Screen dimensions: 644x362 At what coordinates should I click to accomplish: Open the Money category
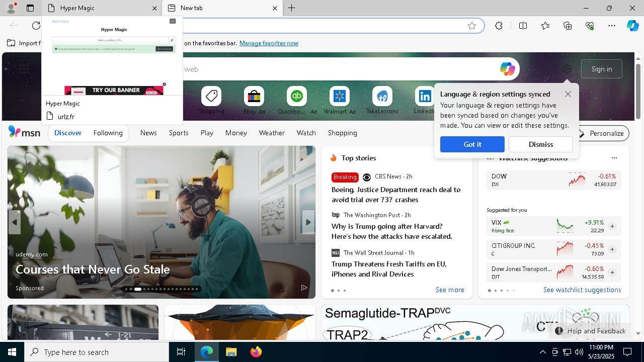[x=236, y=133]
